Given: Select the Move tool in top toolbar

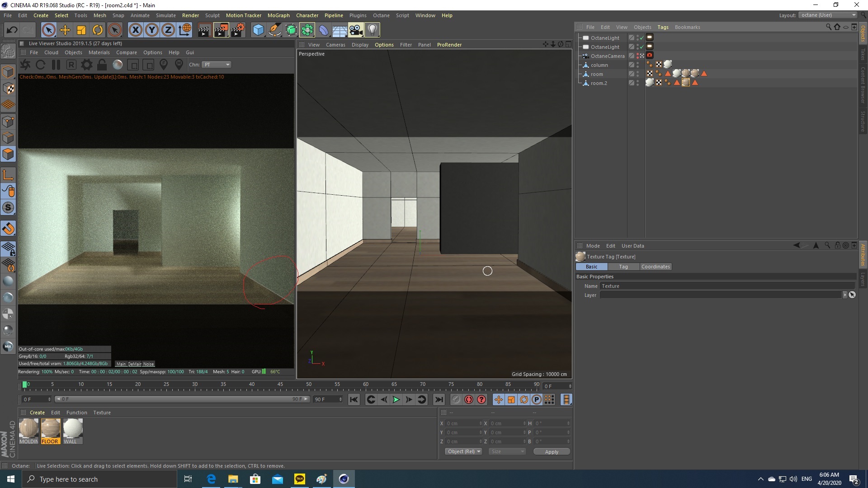Looking at the screenshot, I should (x=65, y=30).
